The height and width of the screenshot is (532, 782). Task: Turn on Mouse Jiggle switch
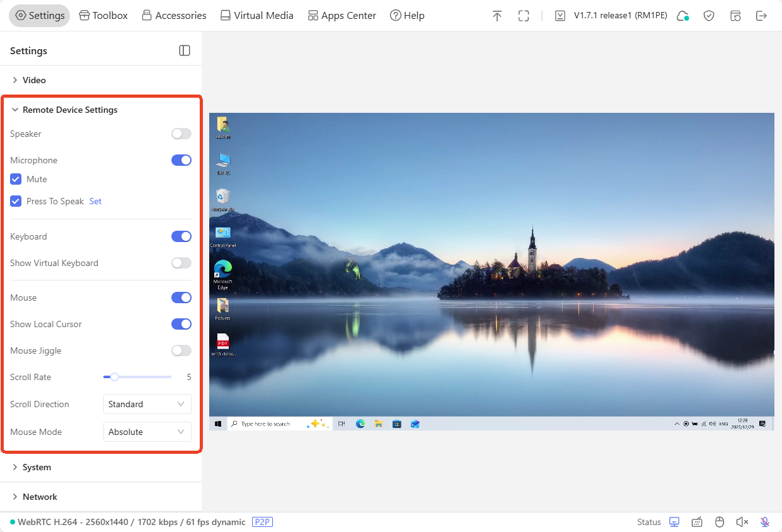click(181, 350)
